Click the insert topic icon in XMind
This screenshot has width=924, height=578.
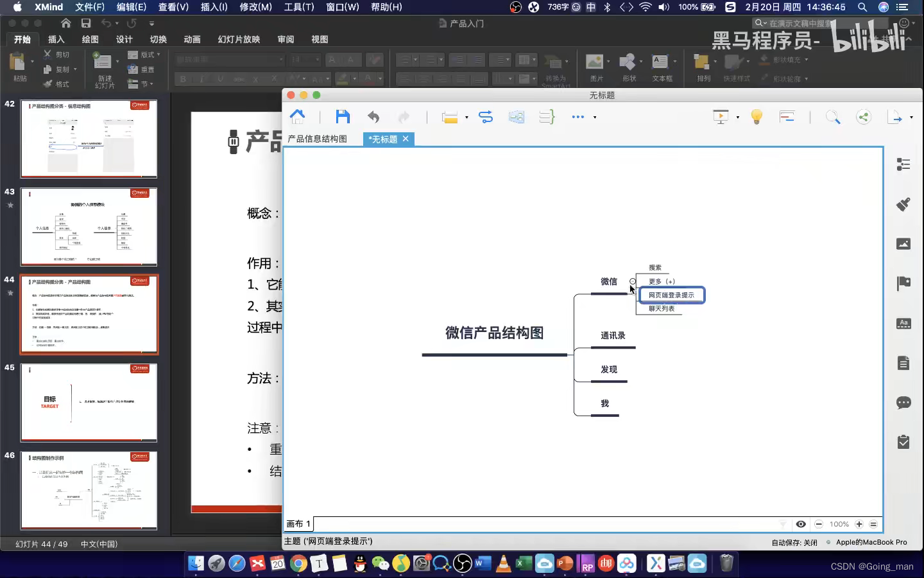pyautogui.click(x=450, y=117)
